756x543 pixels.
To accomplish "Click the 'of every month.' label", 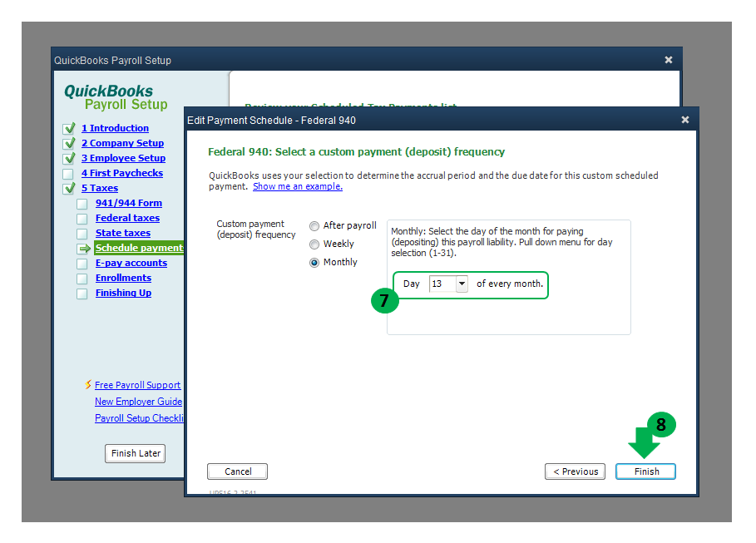I will (x=510, y=284).
